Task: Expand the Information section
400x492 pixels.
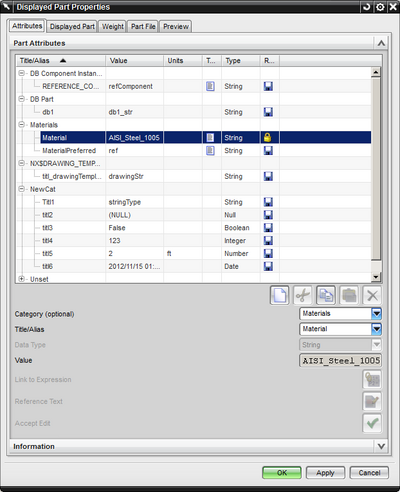Action: pos(381,446)
